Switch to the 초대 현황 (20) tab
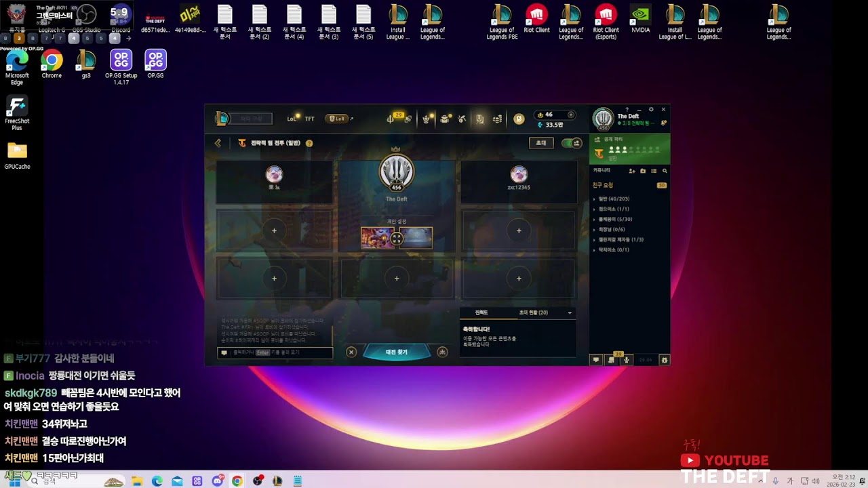 point(534,312)
